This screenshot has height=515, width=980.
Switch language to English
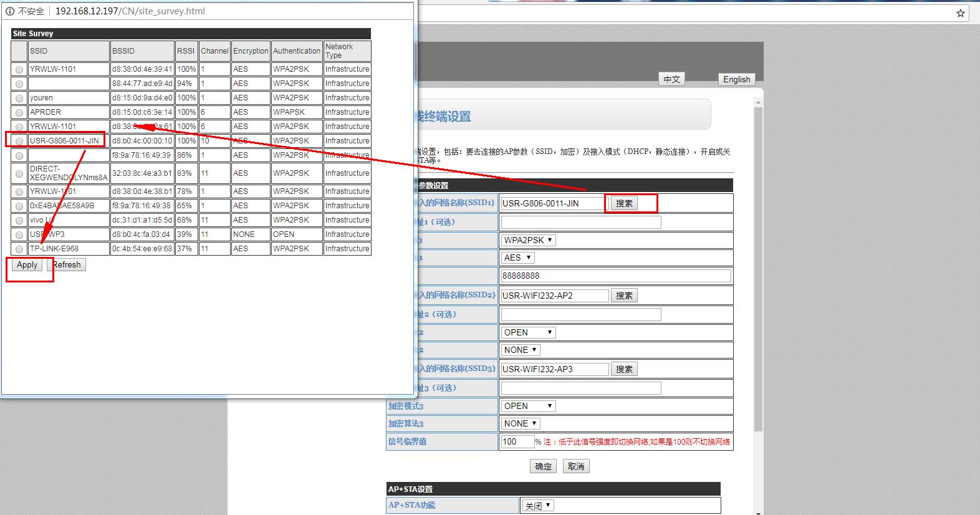click(x=736, y=79)
